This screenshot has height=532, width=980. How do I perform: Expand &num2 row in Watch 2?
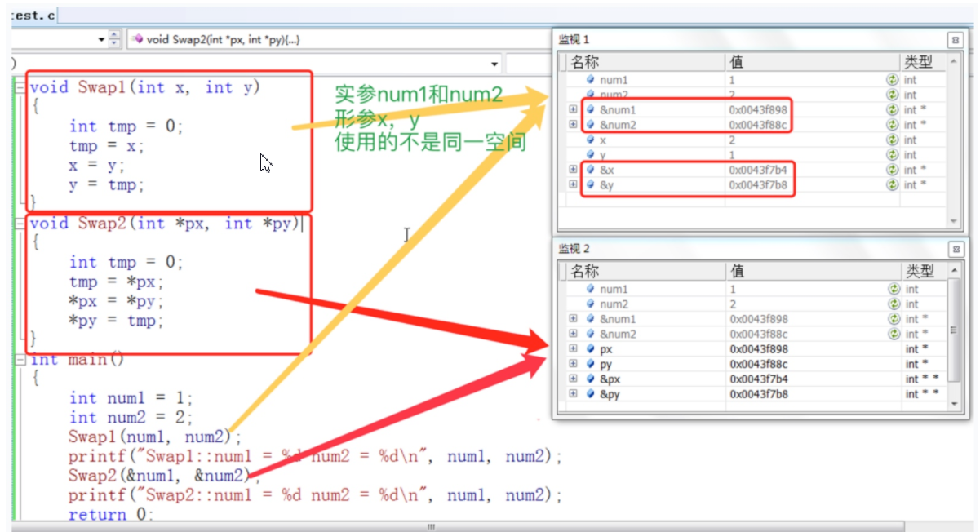[x=573, y=334]
